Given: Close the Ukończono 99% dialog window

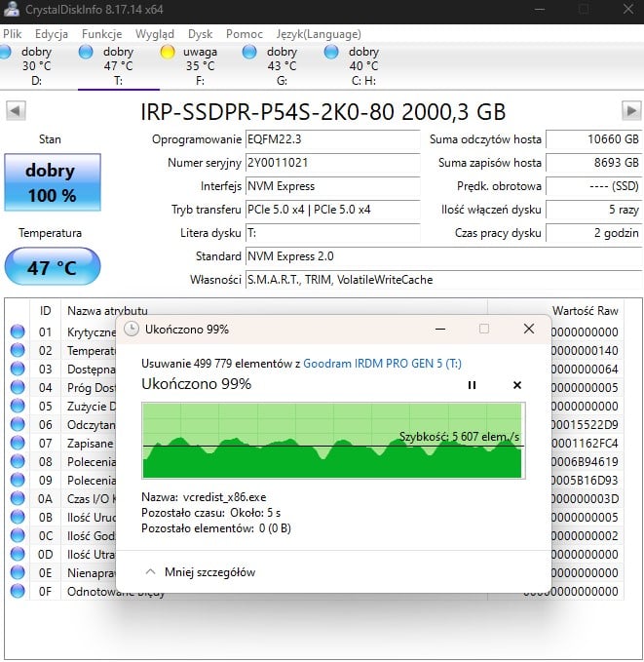Looking at the screenshot, I should coord(528,329).
